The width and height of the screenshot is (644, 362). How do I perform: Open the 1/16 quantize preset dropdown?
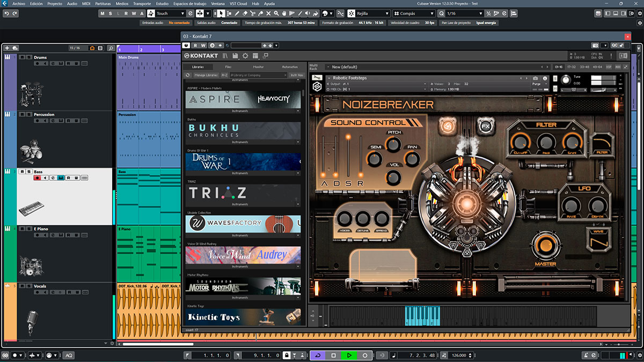click(465, 13)
